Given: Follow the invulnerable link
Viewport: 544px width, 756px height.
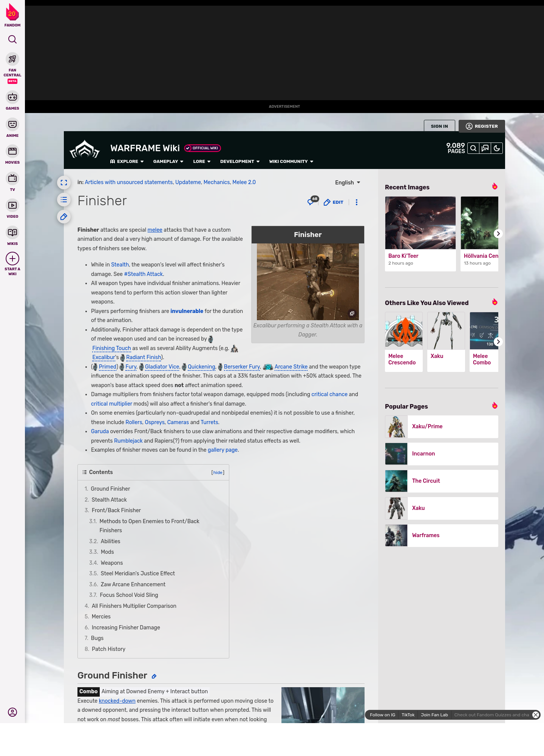Looking at the screenshot, I should 187,311.
